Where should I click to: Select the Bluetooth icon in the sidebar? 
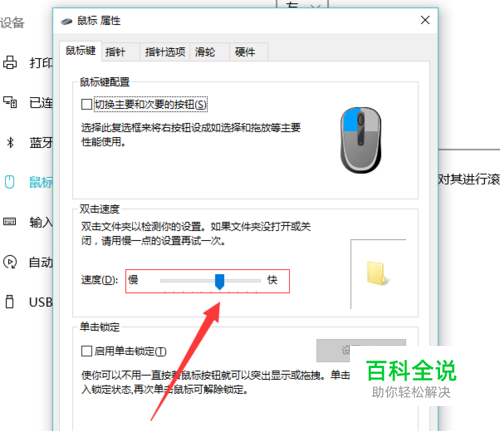pyautogui.click(x=10, y=142)
